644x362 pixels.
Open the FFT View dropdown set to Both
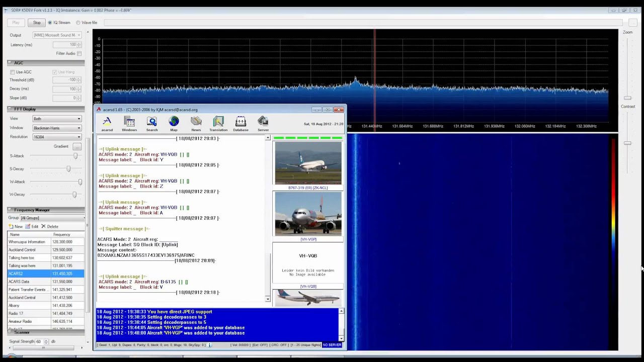pos(56,119)
